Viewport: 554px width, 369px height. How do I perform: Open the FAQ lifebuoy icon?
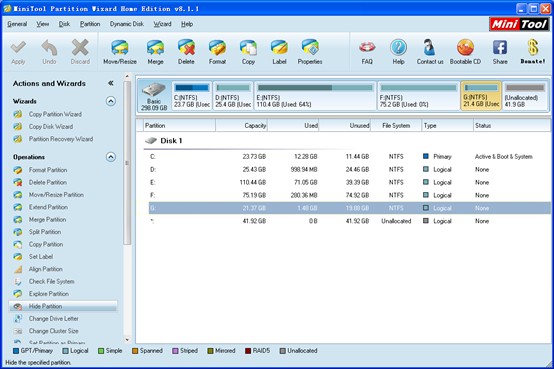(x=367, y=47)
